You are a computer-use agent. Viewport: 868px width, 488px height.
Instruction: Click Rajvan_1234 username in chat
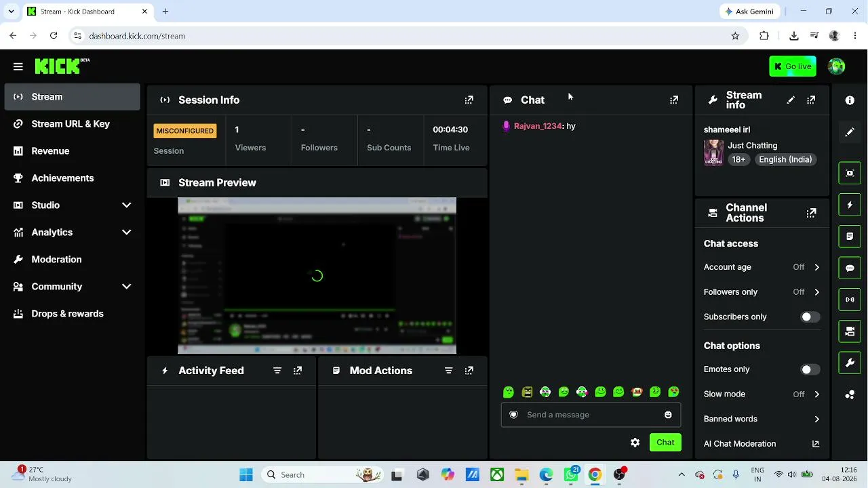[538, 126]
